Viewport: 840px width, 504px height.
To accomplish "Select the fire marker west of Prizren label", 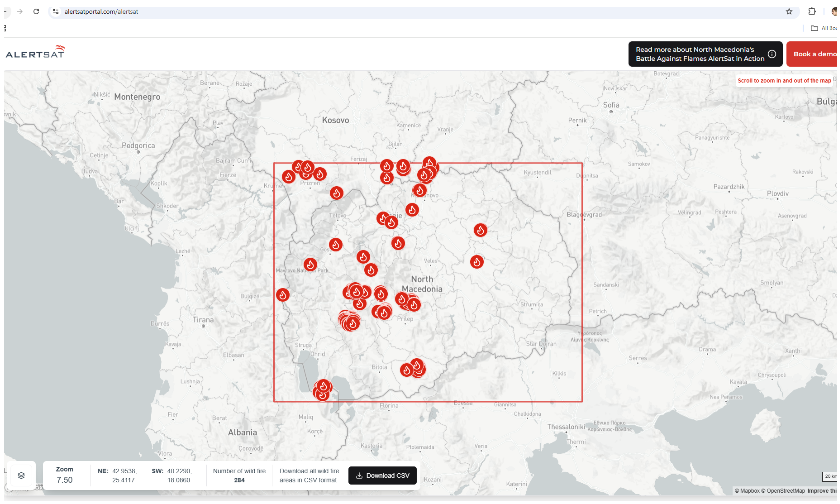I will [289, 177].
